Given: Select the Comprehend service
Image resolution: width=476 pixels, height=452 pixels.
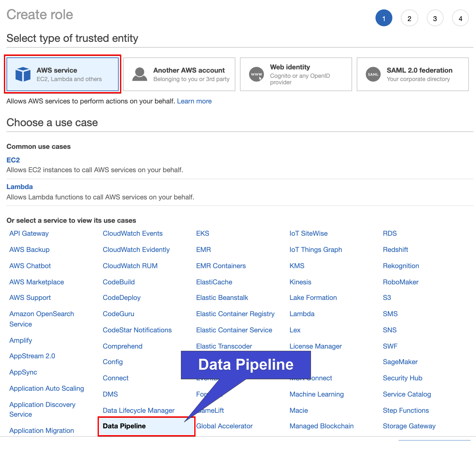Looking at the screenshot, I should pyautogui.click(x=123, y=346).
